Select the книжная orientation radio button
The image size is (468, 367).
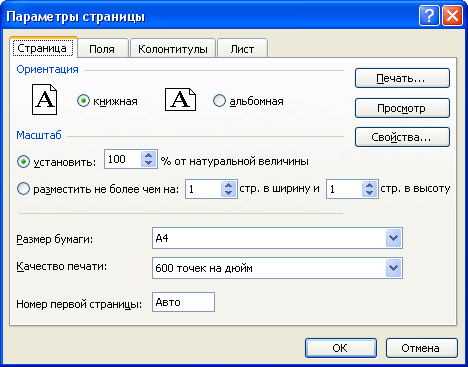pos(83,100)
